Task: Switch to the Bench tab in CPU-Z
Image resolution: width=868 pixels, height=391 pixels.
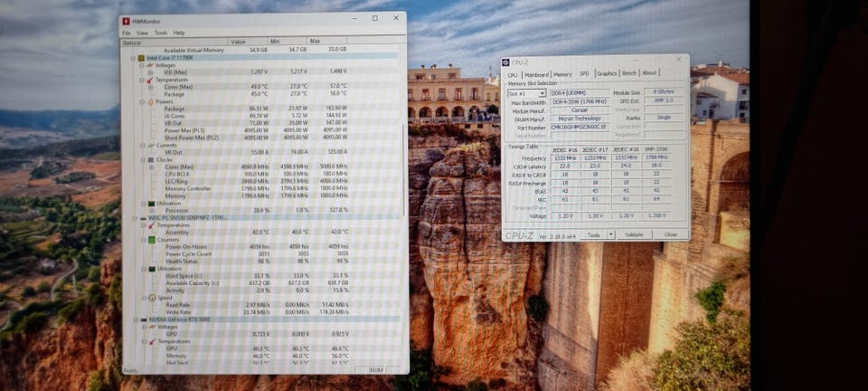Action: 629,73
